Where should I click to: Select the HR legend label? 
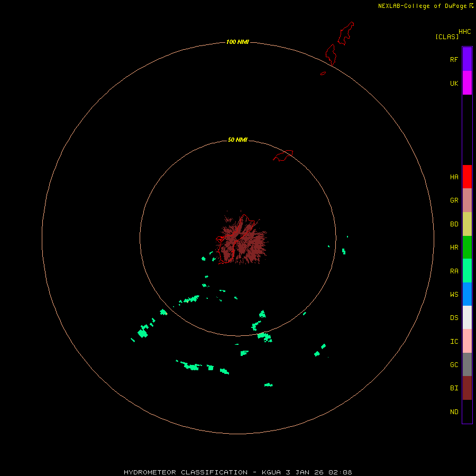coord(454,248)
